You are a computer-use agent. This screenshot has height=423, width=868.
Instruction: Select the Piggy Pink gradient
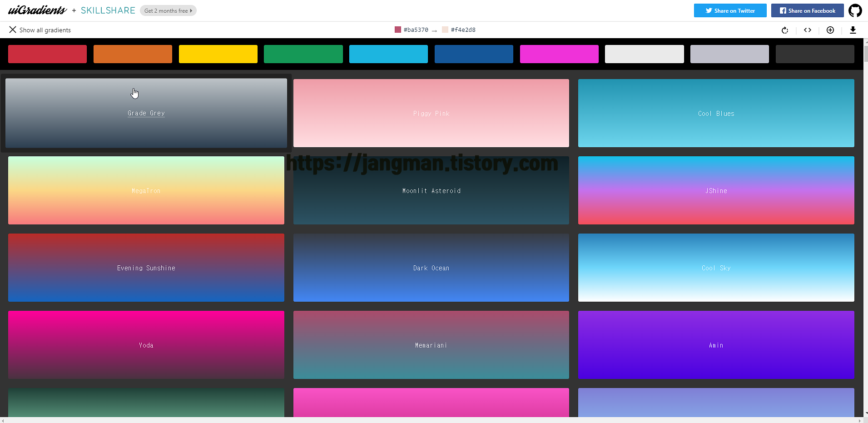(431, 113)
